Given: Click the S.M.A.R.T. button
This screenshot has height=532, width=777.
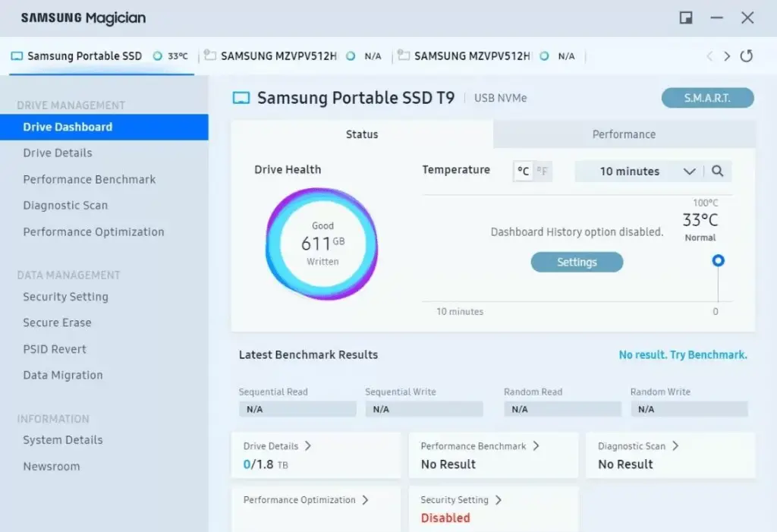Looking at the screenshot, I should click(x=708, y=98).
